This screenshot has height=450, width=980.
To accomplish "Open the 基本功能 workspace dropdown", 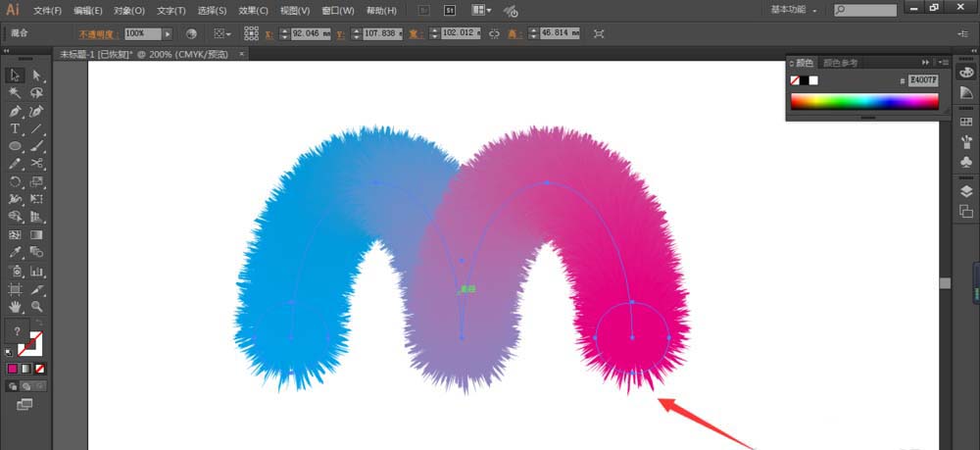I will (x=796, y=10).
